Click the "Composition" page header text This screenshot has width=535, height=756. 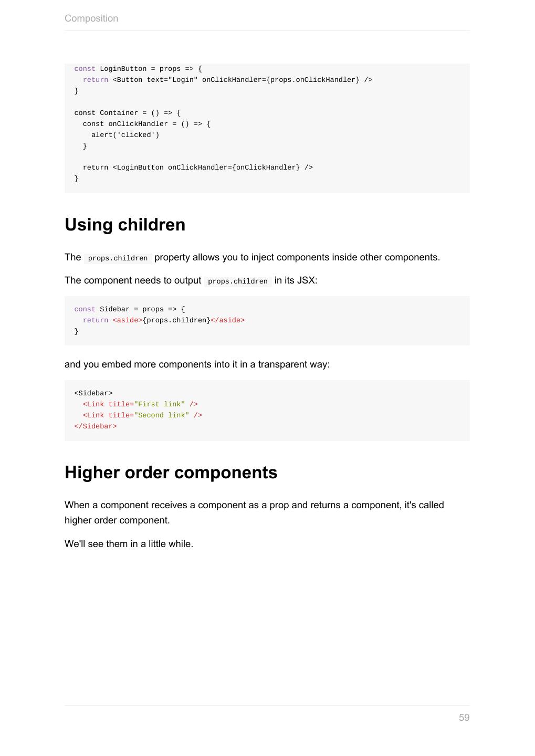91,18
